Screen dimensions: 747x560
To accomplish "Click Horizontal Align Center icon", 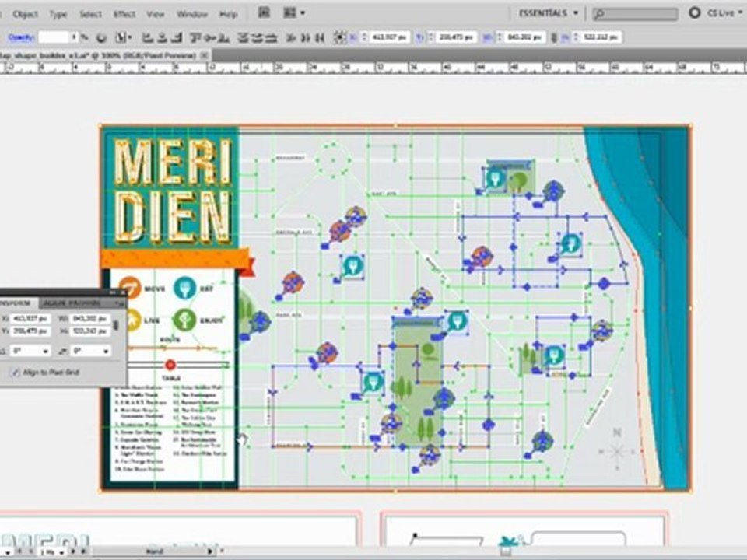I will 162,37.
